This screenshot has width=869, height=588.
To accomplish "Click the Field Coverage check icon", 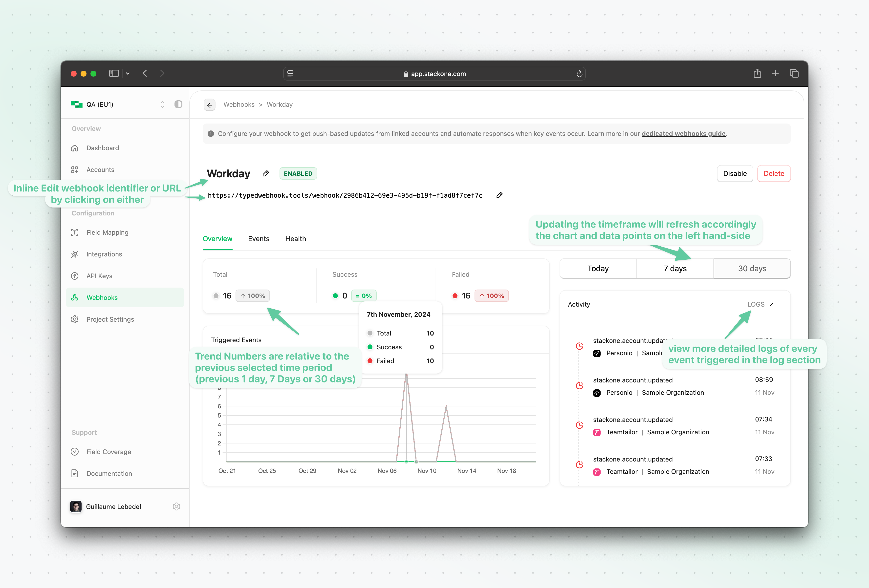I will coord(75,452).
